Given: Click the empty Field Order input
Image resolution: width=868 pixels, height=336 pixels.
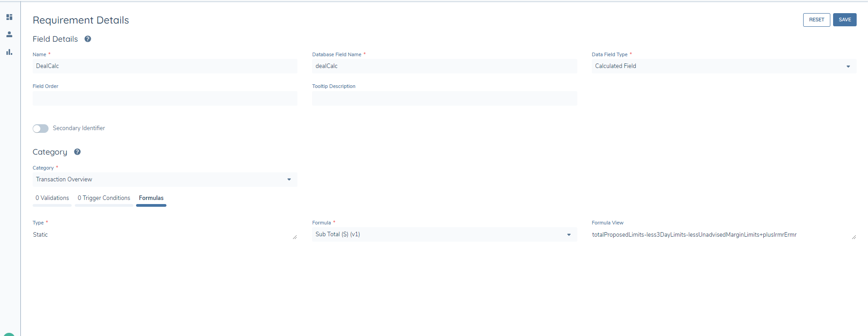Looking at the screenshot, I should coord(165,98).
